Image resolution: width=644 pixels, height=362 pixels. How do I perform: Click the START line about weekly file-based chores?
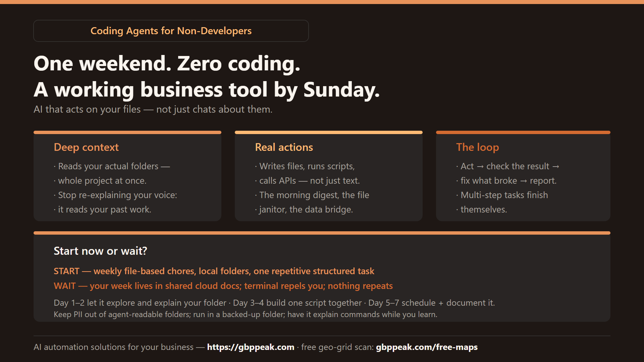click(x=214, y=271)
